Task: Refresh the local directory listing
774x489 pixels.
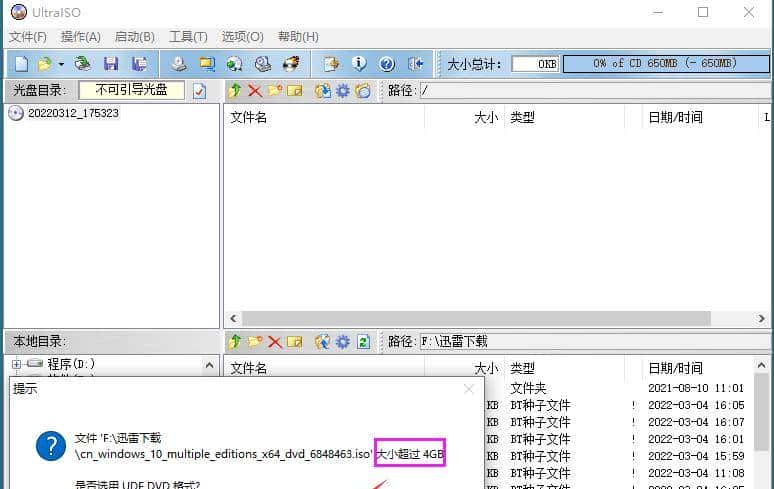Action: (363, 341)
